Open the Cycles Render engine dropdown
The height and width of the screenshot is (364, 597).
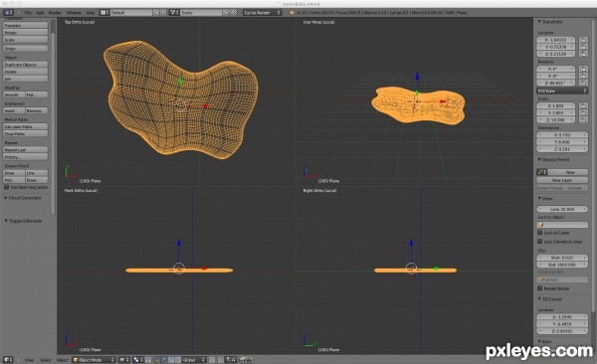tap(262, 13)
